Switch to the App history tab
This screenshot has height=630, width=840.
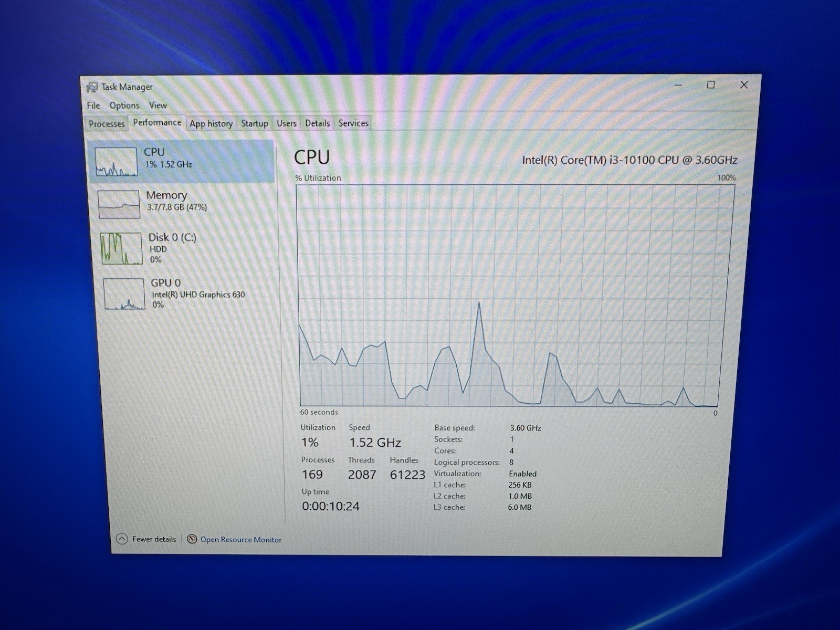(211, 123)
